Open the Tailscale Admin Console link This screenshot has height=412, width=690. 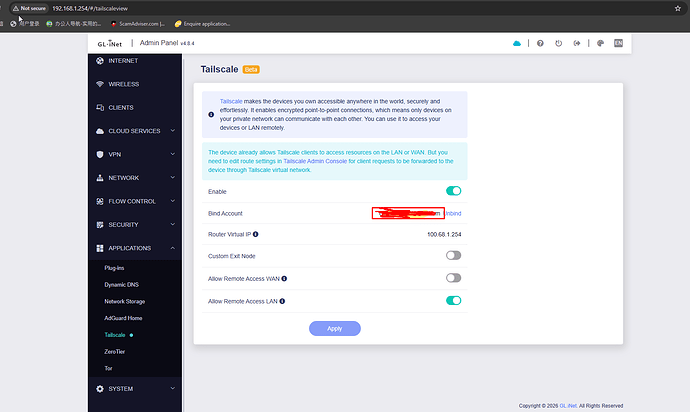tap(315, 161)
